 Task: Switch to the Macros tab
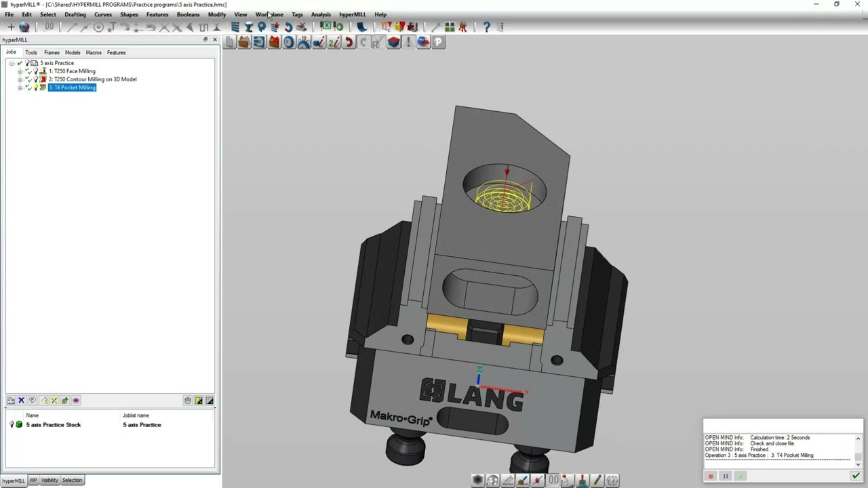click(x=94, y=52)
